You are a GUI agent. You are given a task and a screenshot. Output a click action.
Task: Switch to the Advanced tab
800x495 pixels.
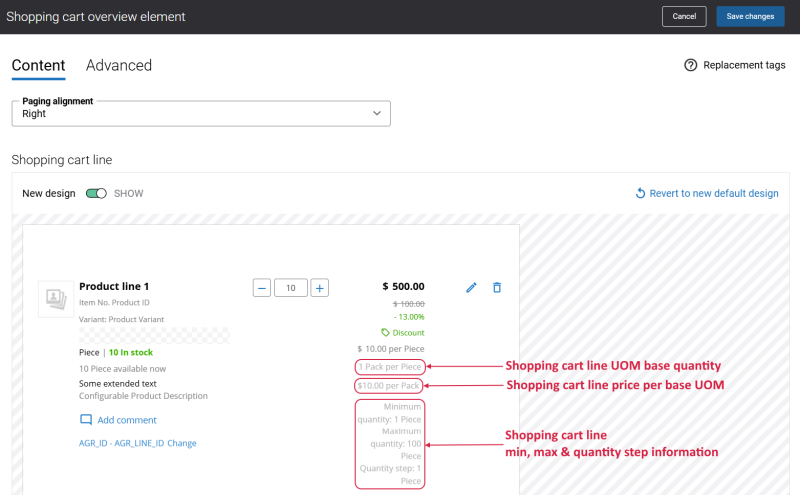(x=119, y=66)
